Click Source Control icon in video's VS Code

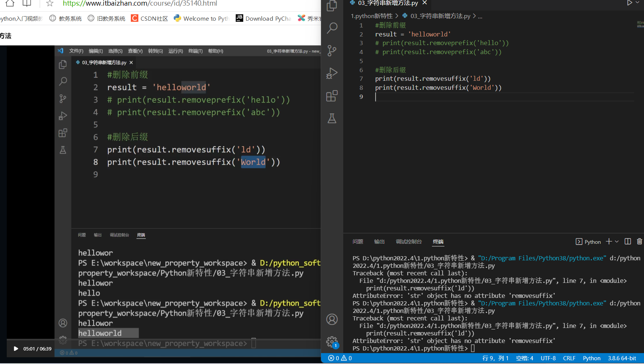(x=63, y=98)
